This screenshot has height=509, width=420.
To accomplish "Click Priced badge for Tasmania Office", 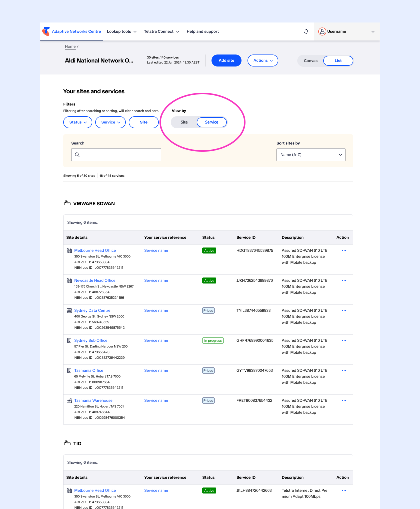I will [x=208, y=370].
